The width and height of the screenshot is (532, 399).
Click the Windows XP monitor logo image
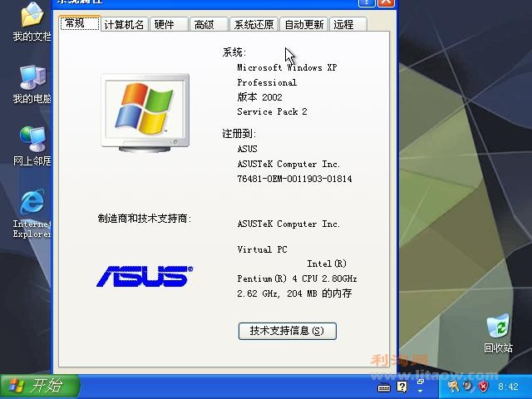(145, 113)
